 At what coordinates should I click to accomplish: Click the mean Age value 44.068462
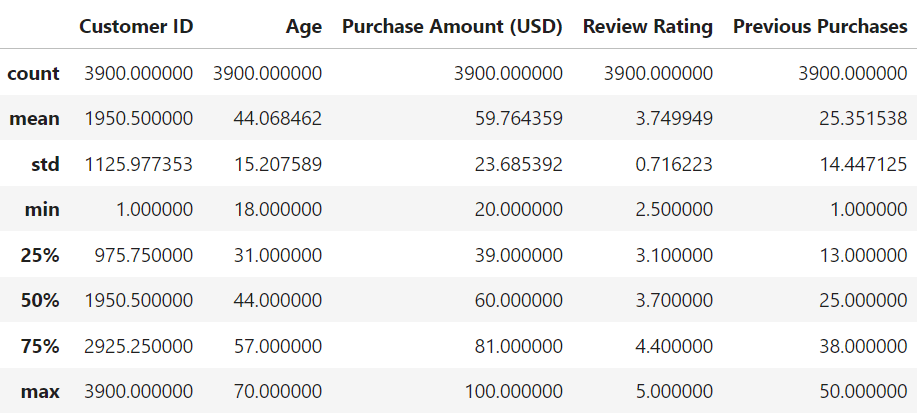[x=277, y=119]
